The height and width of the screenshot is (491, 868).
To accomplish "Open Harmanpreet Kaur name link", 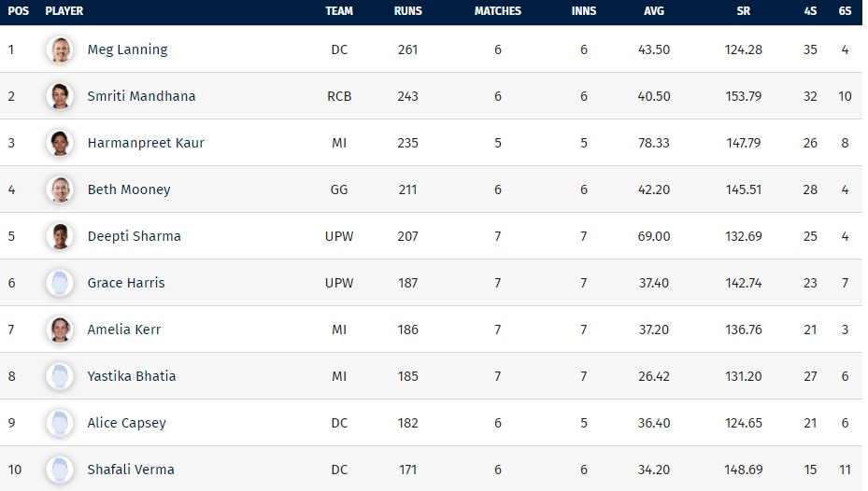I will pos(146,143).
